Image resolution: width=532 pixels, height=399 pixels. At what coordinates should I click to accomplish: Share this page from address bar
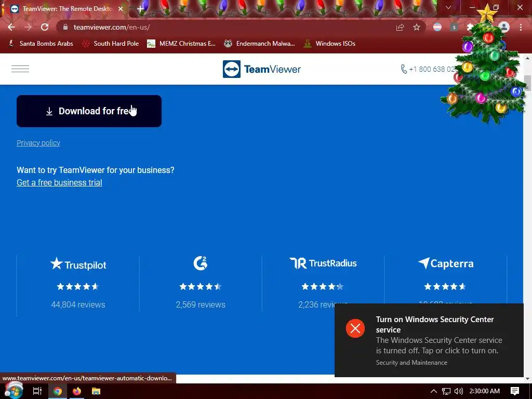pos(400,27)
